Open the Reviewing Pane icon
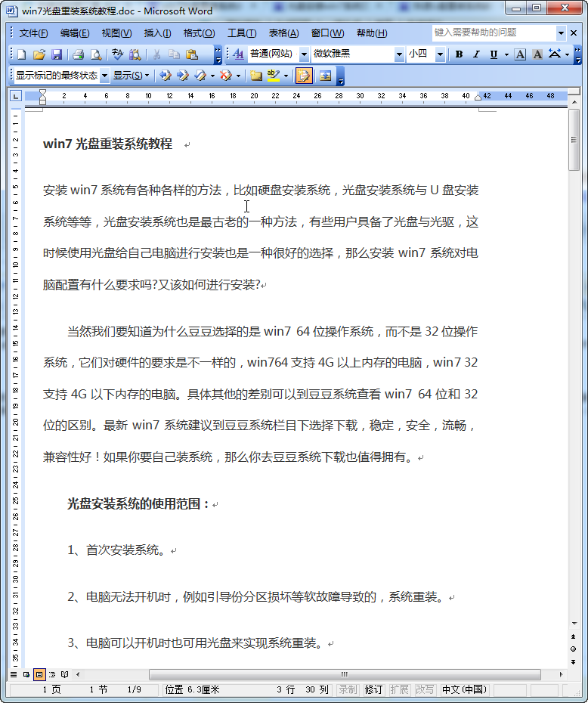The width and height of the screenshot is (588, 703). (326, 76)
